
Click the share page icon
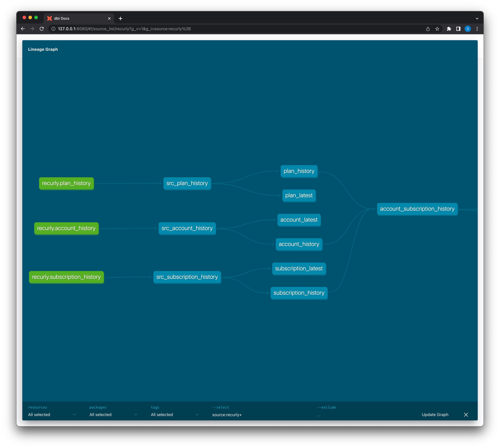428,29
